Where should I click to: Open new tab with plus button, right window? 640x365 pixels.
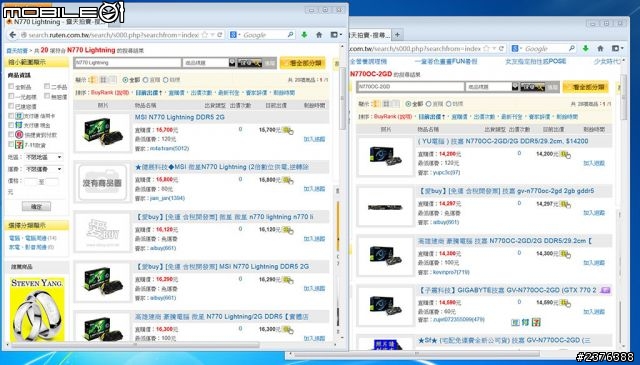[398, 35]
